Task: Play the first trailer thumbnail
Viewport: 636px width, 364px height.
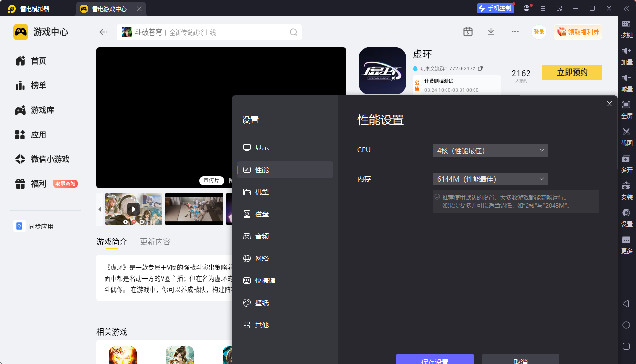Action: [x=134, y=209]
